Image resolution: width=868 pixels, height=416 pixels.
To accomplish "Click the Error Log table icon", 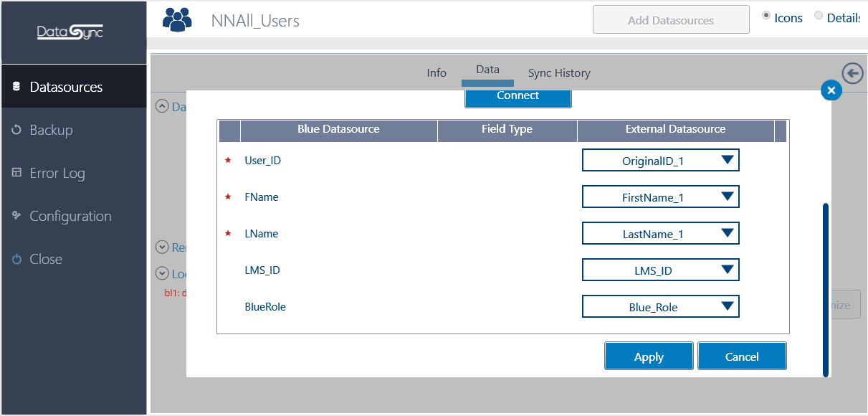I will pyautogui.click(x=16, y=173).
